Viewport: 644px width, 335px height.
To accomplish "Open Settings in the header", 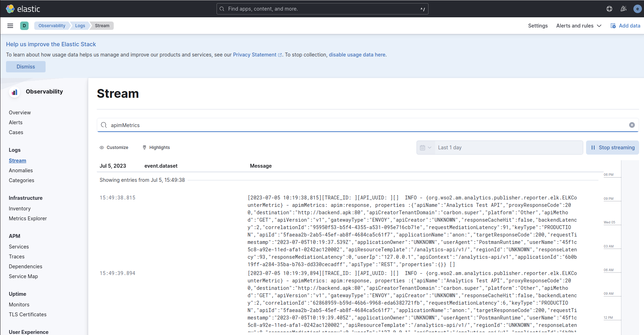I will tap(538, 26).
